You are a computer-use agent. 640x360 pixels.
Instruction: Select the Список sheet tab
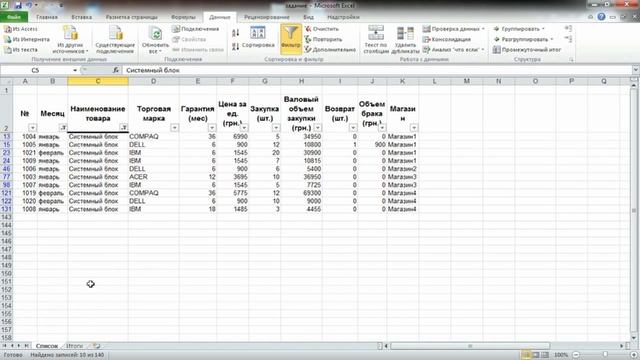(47, 346)
